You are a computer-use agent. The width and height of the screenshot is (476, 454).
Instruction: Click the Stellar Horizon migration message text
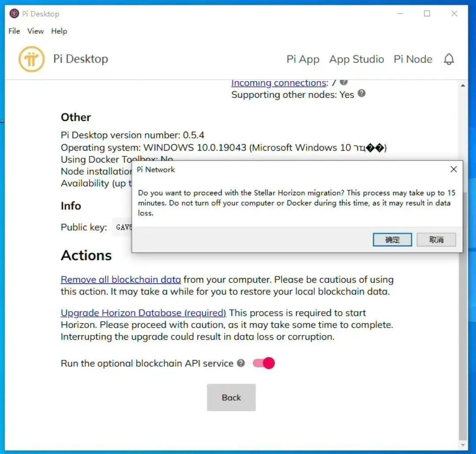297,203
